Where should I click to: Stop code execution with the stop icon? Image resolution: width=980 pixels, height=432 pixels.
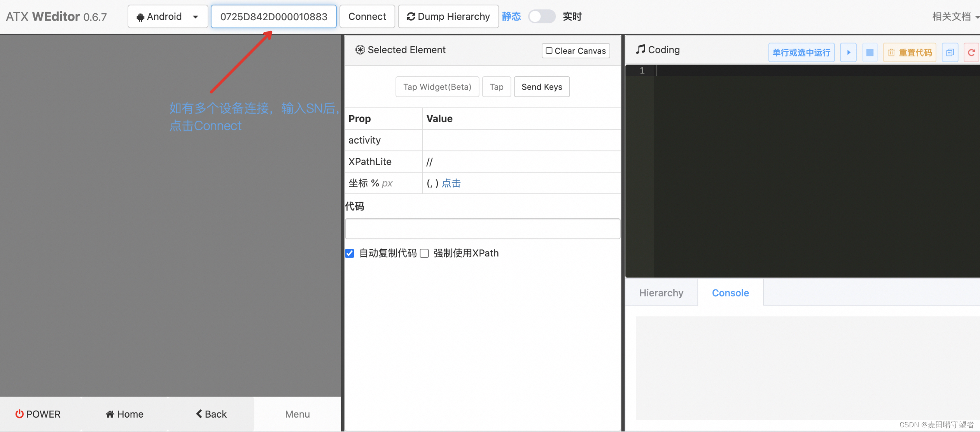point(870,52)
